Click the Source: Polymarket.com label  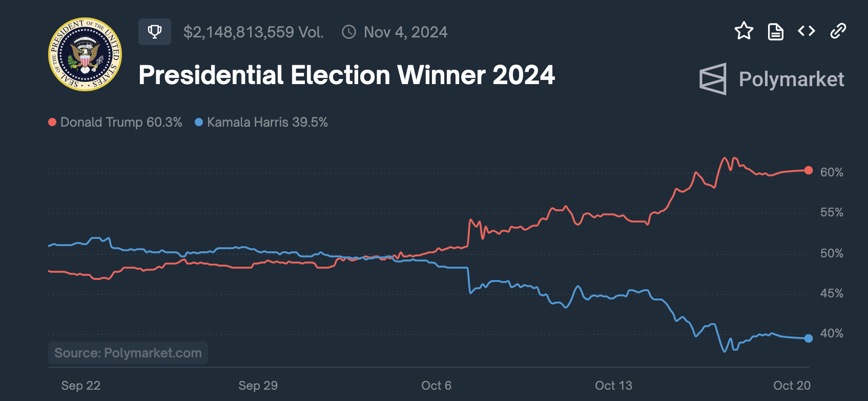point(128,353)
